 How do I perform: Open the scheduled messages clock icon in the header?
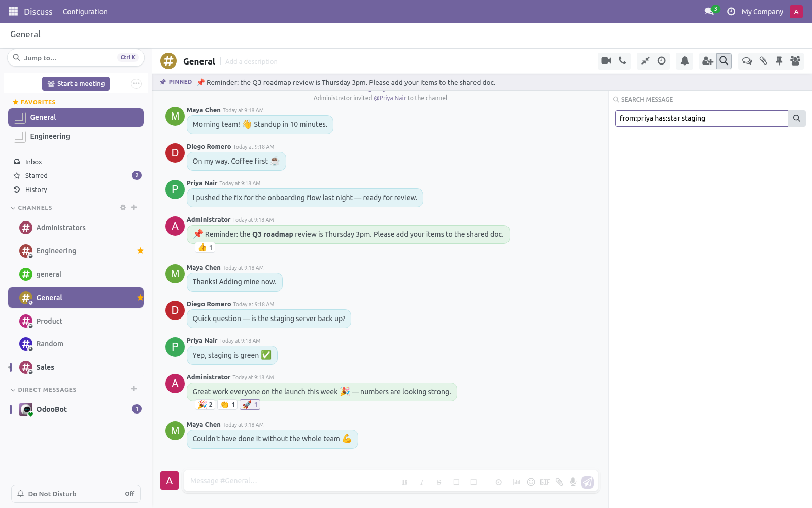tap(662, 61)
